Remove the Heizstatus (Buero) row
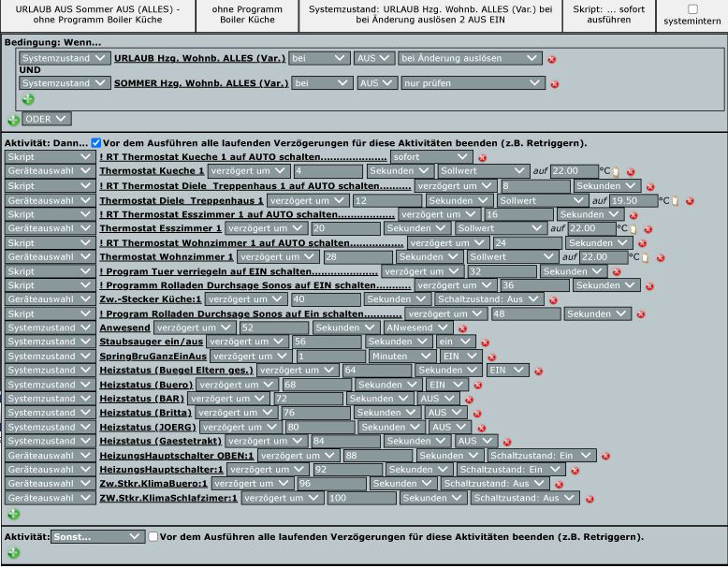The image size is (728, 568). [x=478, y=385]
